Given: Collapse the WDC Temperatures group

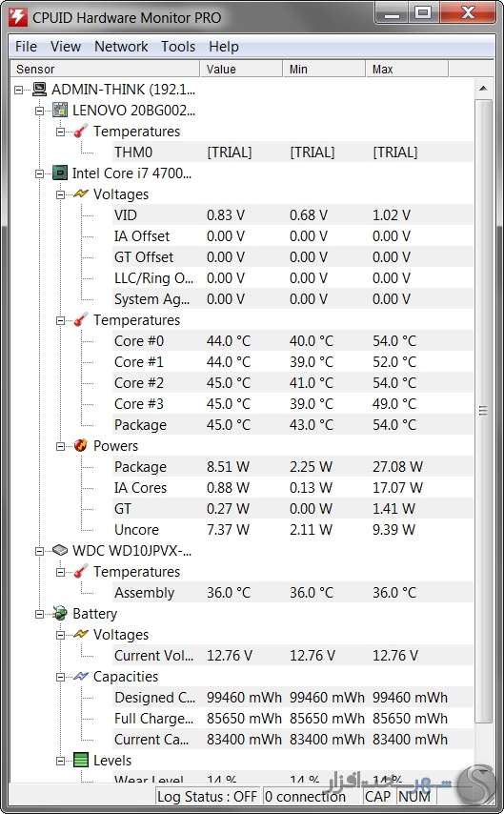Looking at the screenshot, I should [61, 572].
